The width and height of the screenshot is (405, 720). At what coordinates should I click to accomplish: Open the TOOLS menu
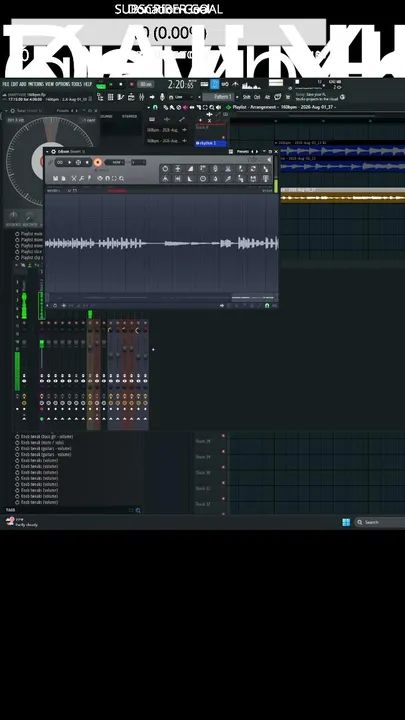(x=76, y=84)
